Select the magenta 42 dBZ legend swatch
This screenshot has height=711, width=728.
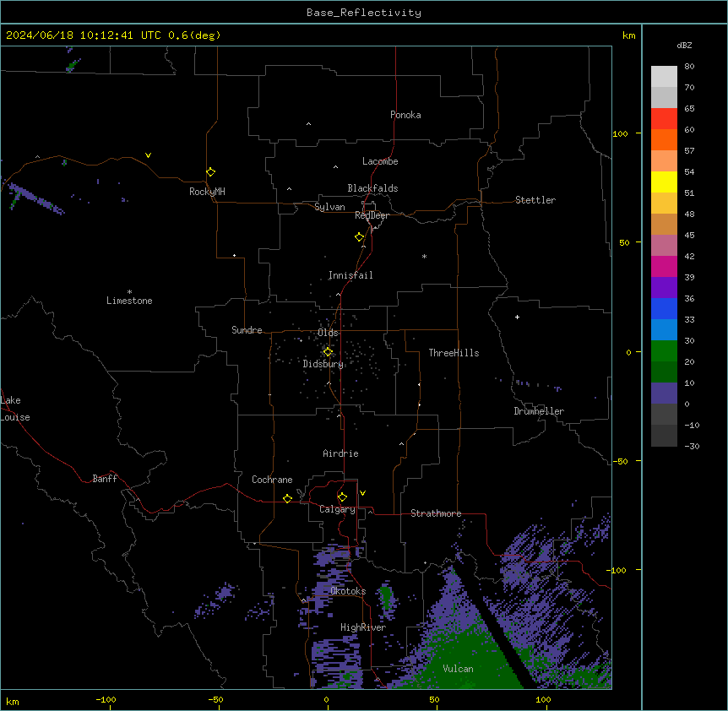(664, 266)
